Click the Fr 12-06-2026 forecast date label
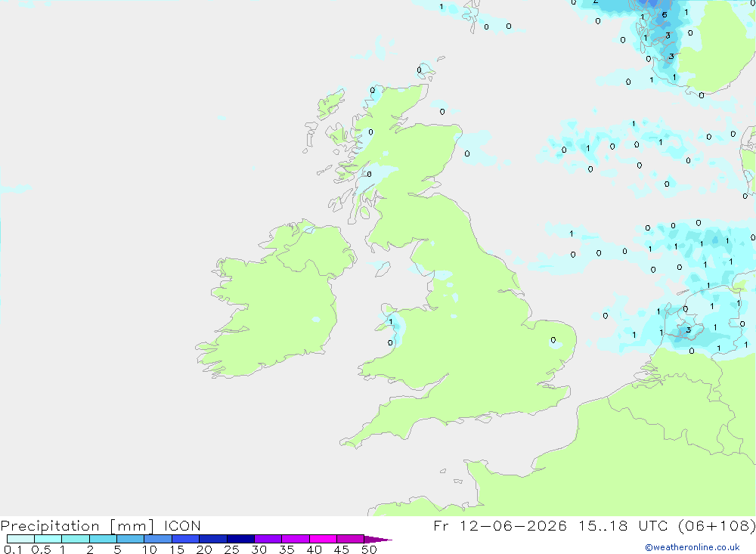The height and width of the screenshot is (554, 756). point(500,525)
